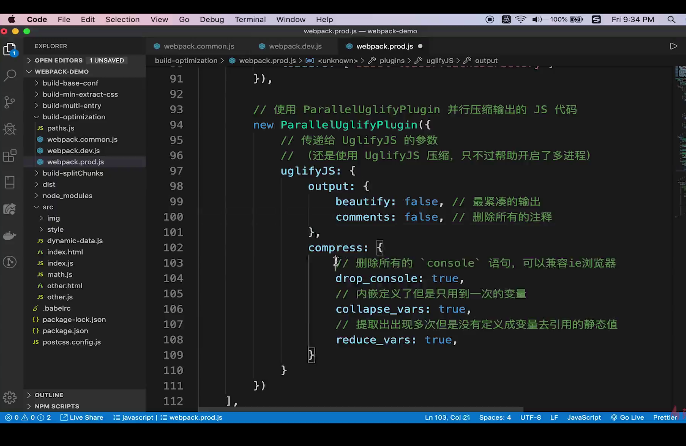Start Live Share from status bar
The image size is (686, 446).
coord(82,418)
